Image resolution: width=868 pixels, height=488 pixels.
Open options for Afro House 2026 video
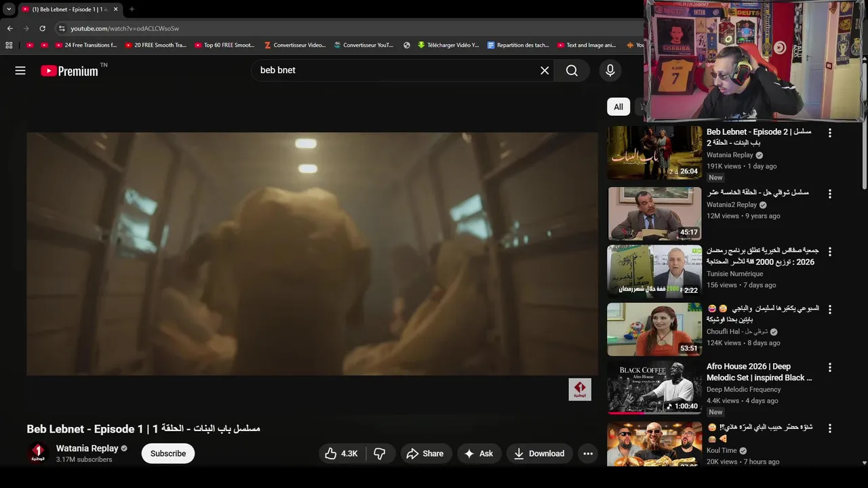[829, 367]
